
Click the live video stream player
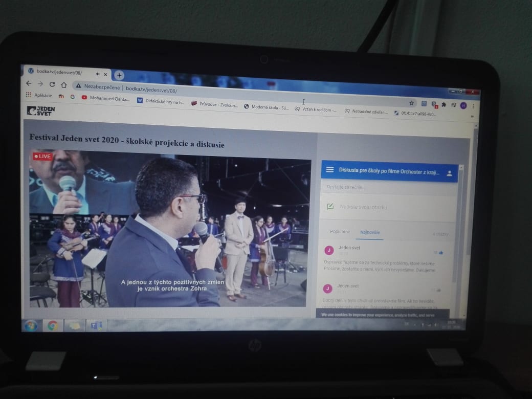[x=170, y=228]
